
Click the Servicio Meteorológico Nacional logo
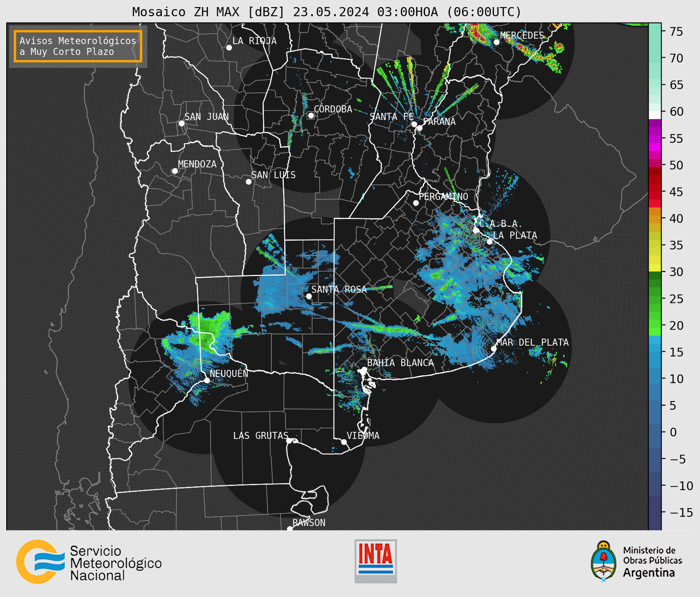click(x=89, y=561)
